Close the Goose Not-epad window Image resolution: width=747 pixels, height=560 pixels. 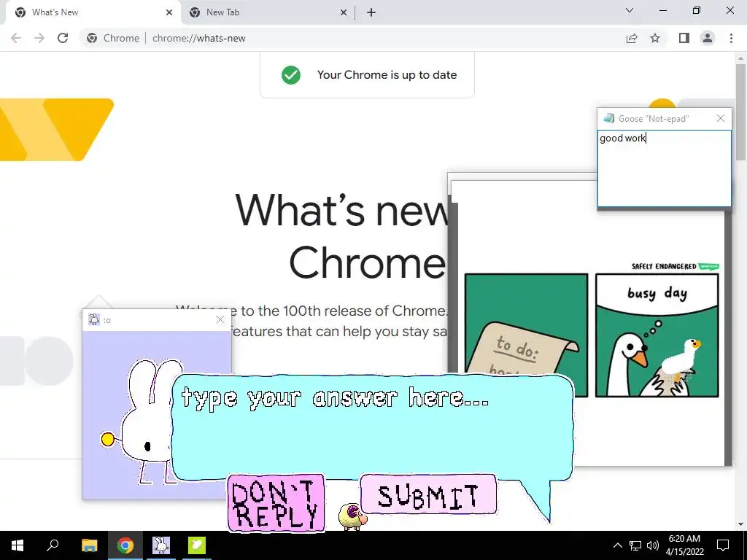[x=720, y=118]
